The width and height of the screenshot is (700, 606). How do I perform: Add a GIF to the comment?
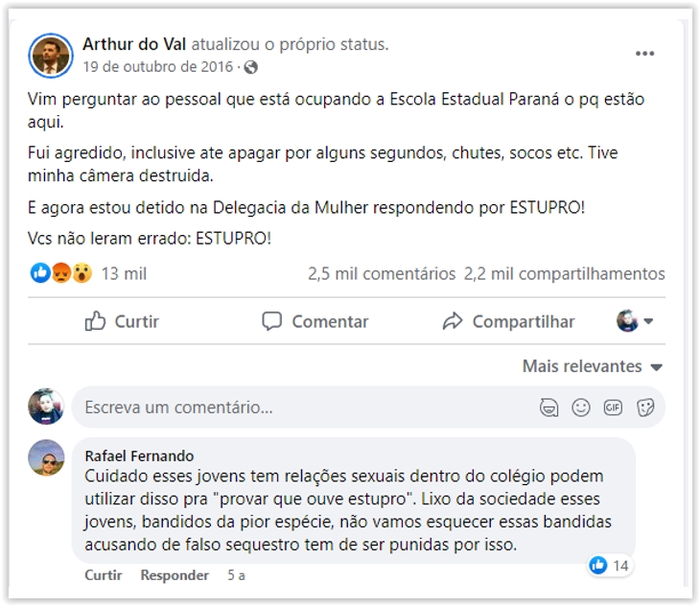(613, 408)
